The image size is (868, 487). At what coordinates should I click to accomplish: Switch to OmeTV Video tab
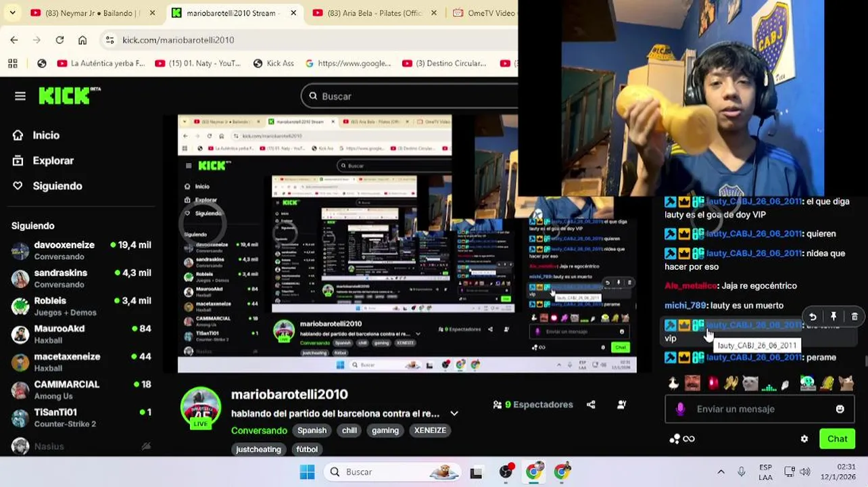click(484, 13)
